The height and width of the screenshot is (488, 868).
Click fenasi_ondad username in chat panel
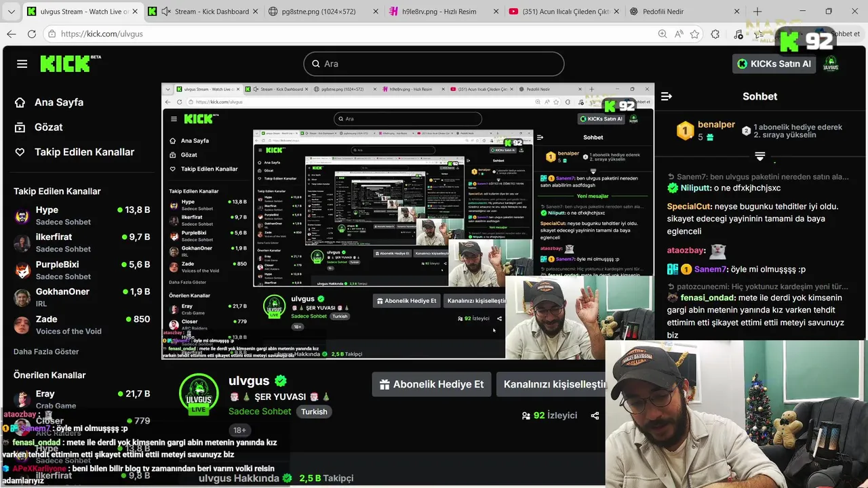pos(707,298)
